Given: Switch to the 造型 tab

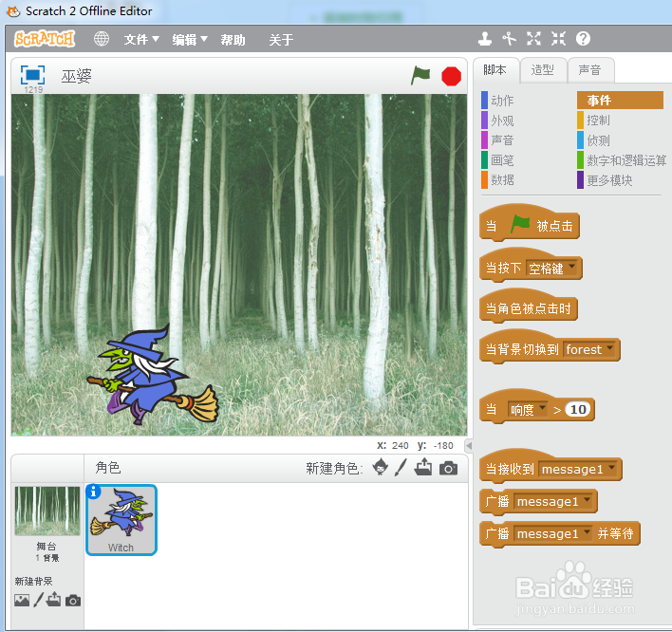Looking at the screenshot, I should [x=543, y=70].
